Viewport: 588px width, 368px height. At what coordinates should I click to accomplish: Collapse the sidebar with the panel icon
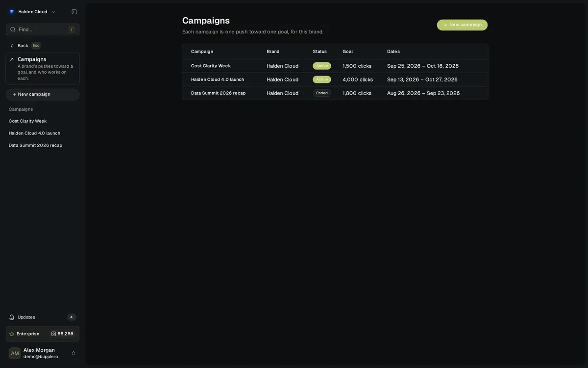point(74,12)
